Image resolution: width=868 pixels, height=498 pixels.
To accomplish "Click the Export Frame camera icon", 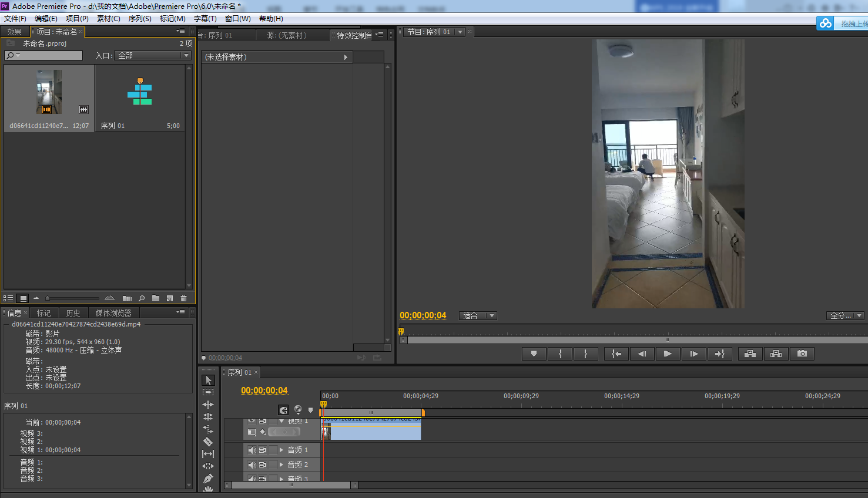I will coord(802,354).
